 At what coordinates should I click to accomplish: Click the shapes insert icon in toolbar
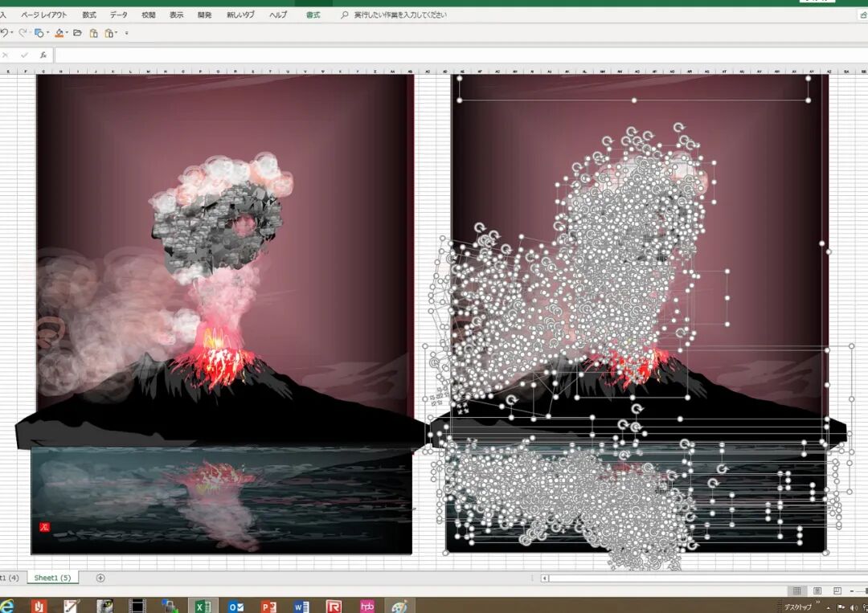tap(39, 33)
